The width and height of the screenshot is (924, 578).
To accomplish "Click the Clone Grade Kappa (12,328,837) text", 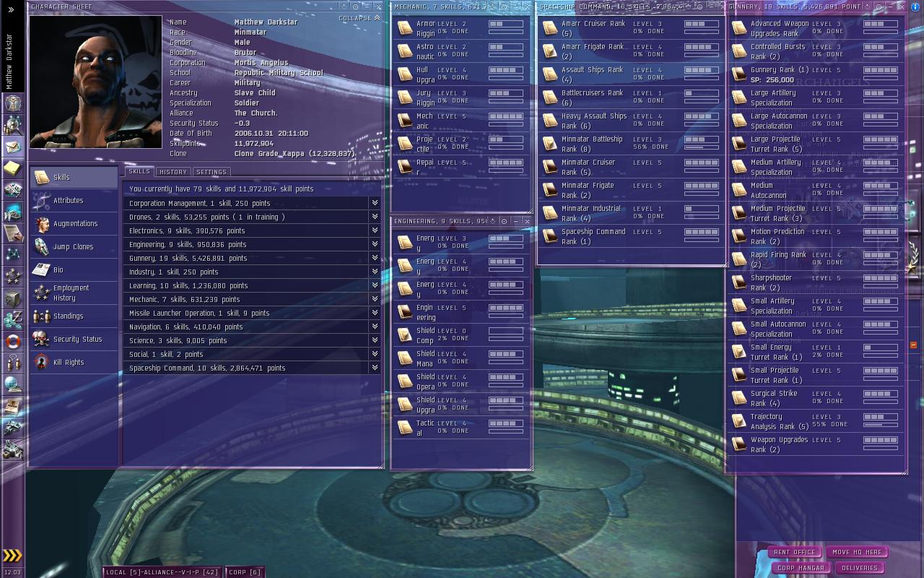I will point(294,154).
